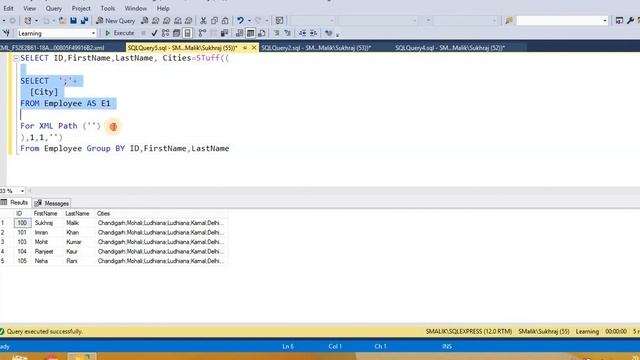The image size is (640, 360).
Task: Click the fifth query-type icon before Cut
Action: pos(188,20)
